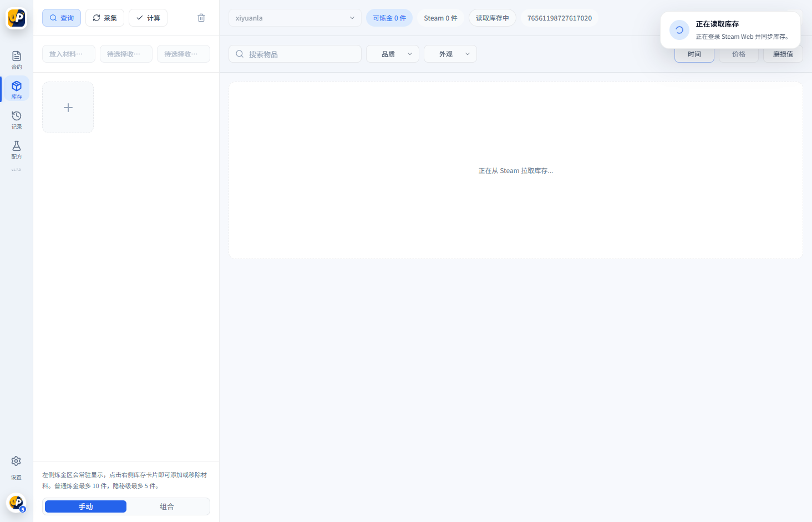Click the 搜索物品 item search field
812x522 pixels.
pos(295,54)
